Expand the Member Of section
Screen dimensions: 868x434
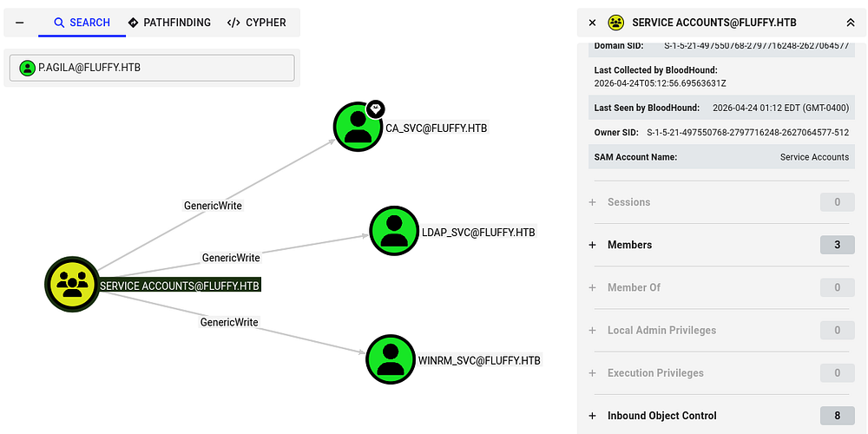click(x=634, y=287)
